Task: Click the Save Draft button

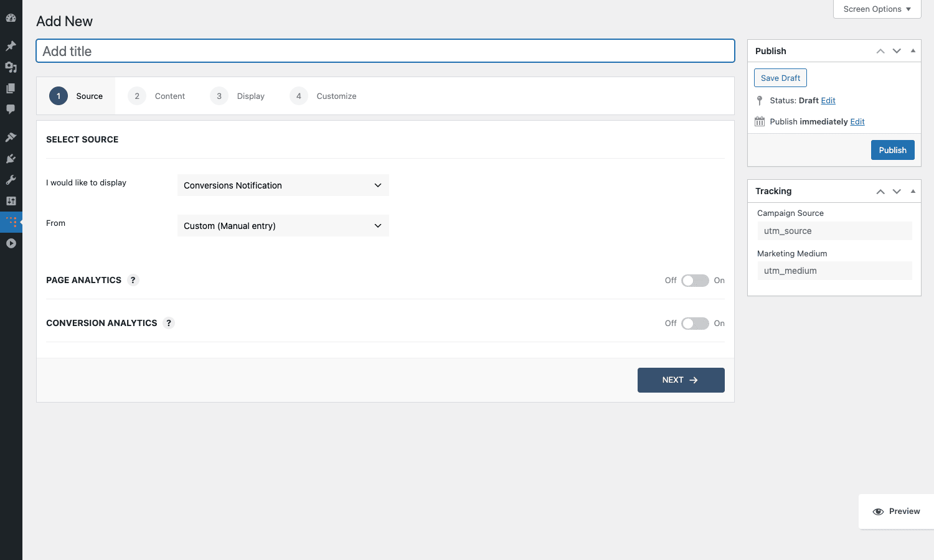Action: [x=780, y=78]
